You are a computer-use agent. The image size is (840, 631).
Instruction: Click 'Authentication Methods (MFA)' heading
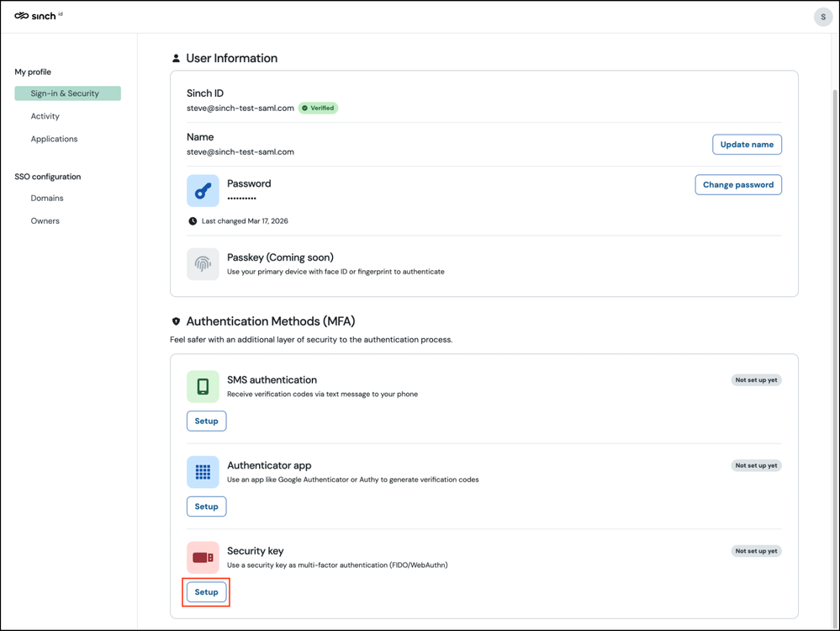coord(271,321)
